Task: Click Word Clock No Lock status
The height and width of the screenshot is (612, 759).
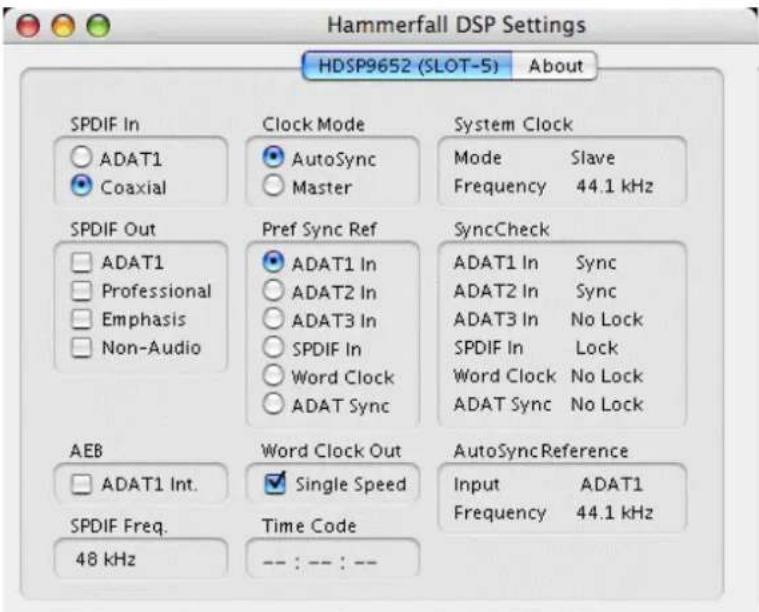Action: click(607, 376)
